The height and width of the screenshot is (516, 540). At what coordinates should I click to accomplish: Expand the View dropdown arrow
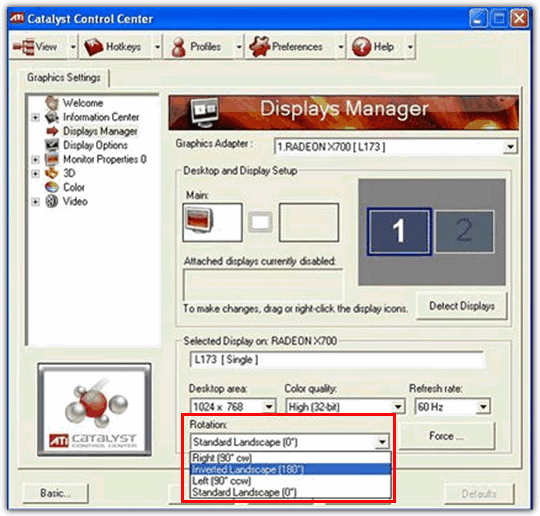tap(73, 47)
